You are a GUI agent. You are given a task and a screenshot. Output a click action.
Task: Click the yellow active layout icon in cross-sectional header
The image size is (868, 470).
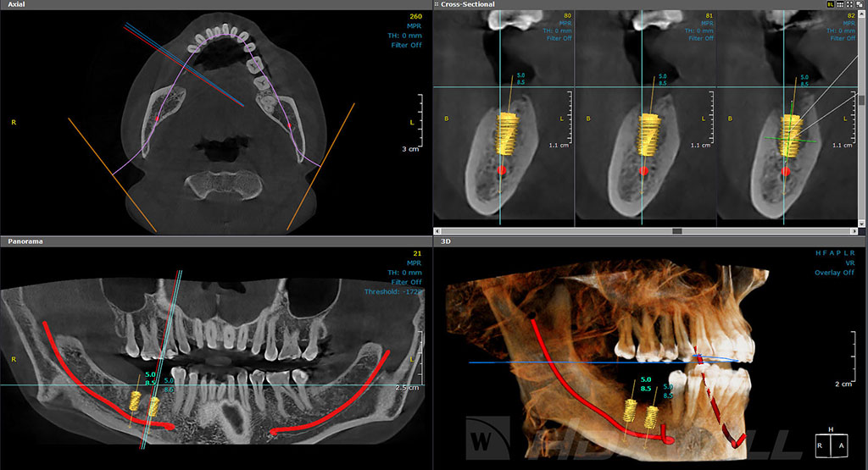(x=831, y=4)
